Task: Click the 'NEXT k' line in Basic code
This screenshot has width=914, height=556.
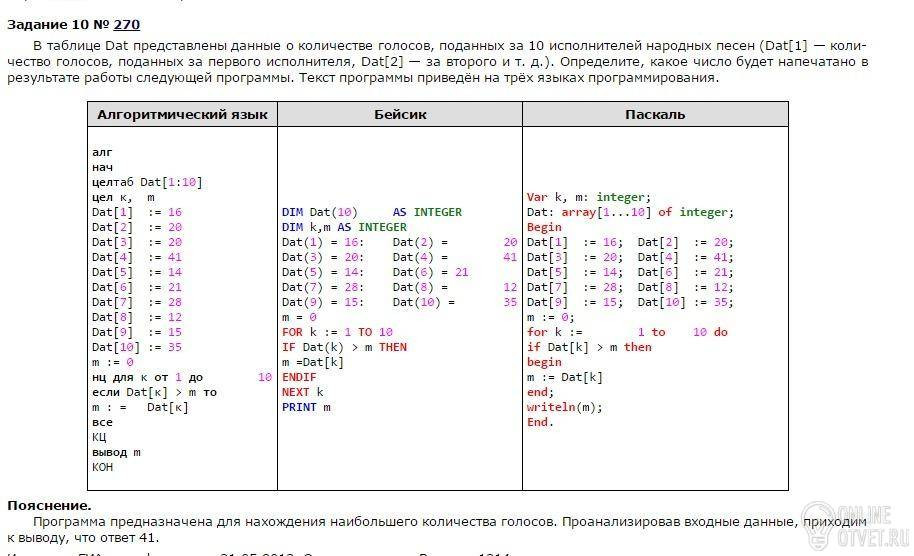Action: (x=302, y=392)
